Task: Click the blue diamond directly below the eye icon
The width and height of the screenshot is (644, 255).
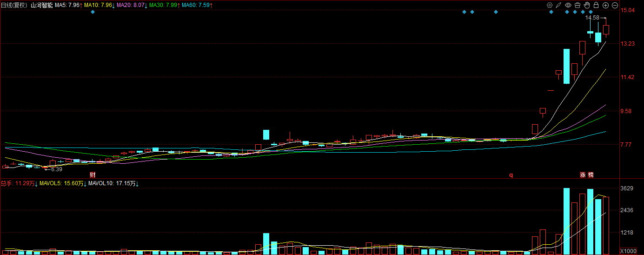Action: click(567, 12)
